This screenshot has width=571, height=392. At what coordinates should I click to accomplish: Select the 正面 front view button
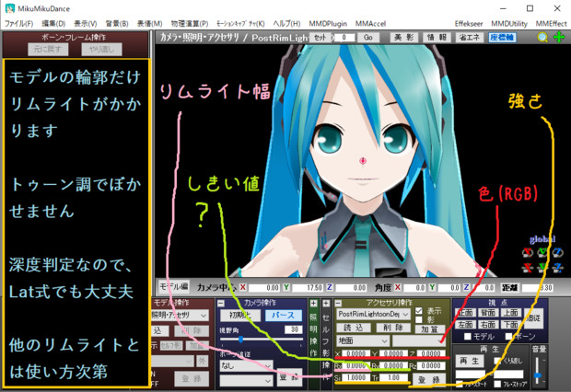(x=466, y=313)
